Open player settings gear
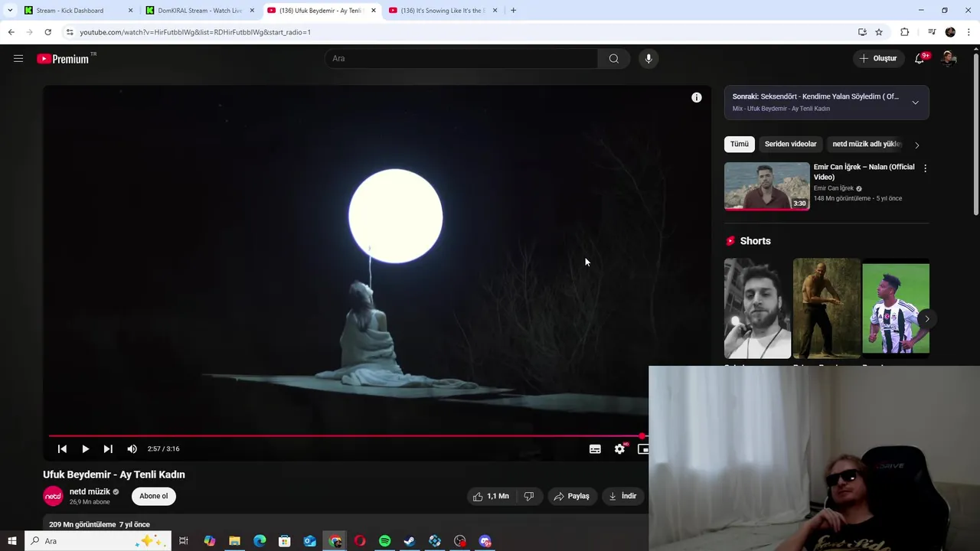This screenshot has height=551, width=980. 620,449
